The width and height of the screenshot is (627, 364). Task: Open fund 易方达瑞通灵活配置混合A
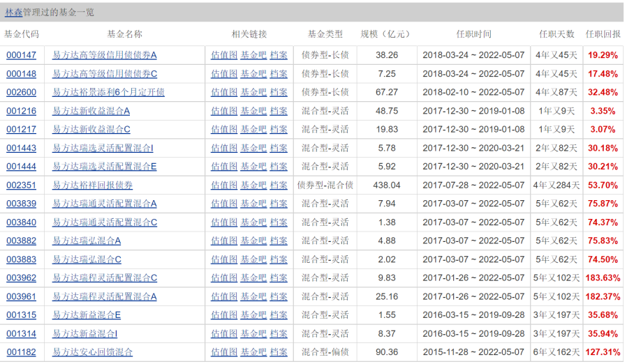[x=104, y=204]
